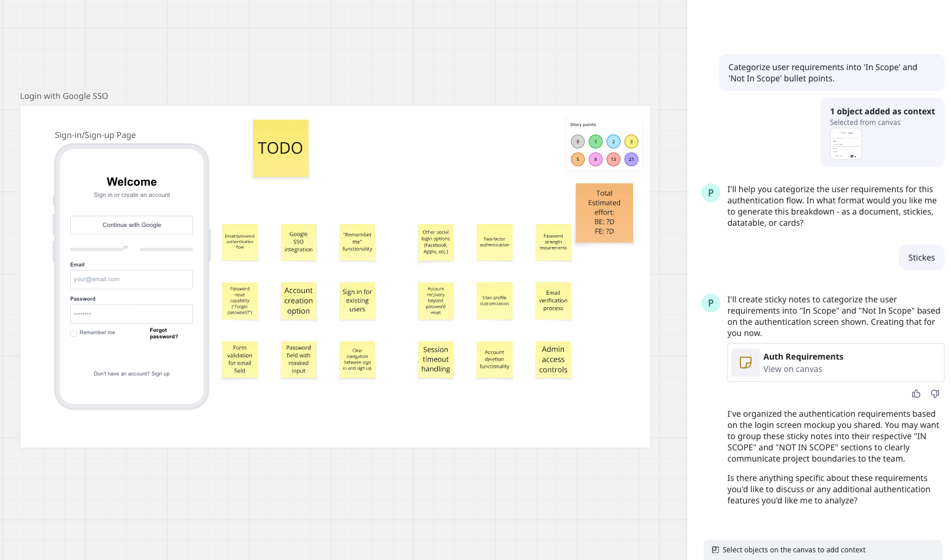Click the Auth Requirements sticky note icon
Viewport: 951px width, 560px height.
(746, 363)
